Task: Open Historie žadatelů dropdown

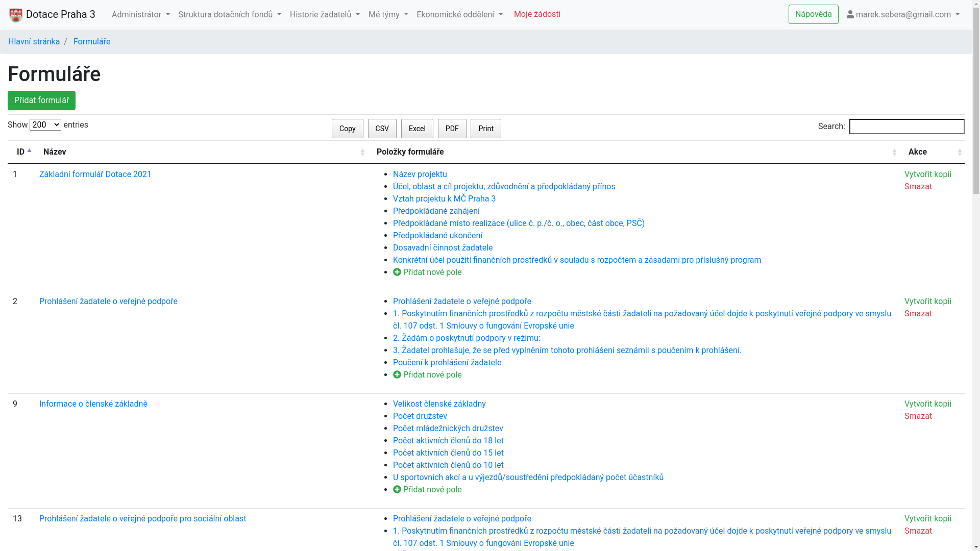Action: tap(325, 15)
